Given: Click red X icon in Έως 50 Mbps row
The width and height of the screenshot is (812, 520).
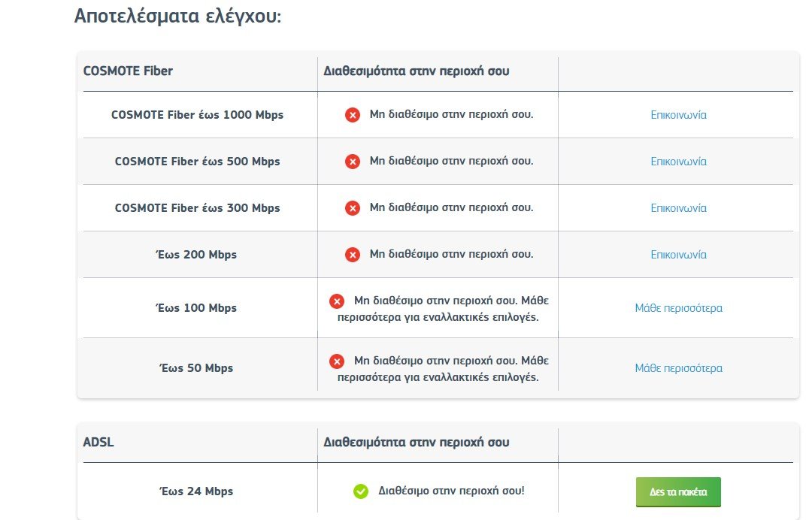Looking at the screenshot, I should tap(337, 361).
